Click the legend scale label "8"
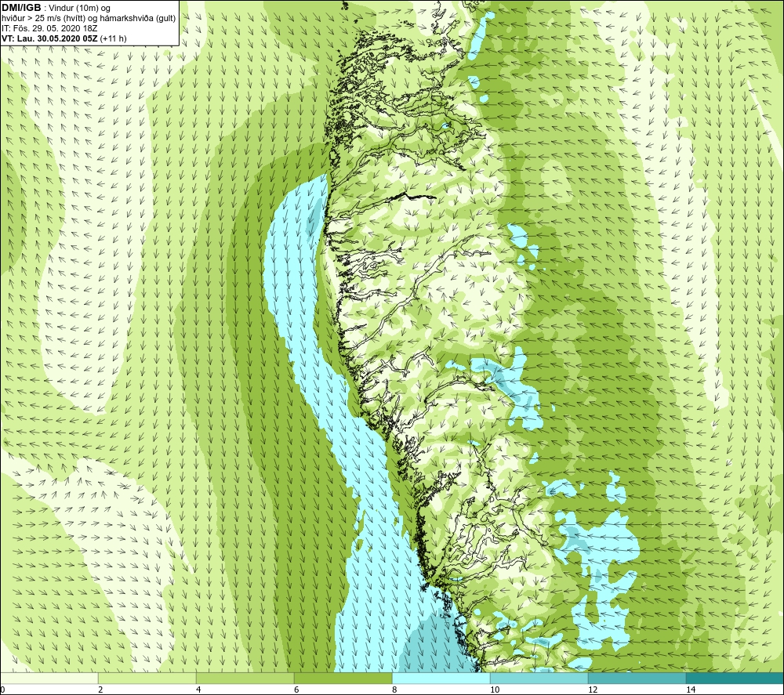 point(394,690)
